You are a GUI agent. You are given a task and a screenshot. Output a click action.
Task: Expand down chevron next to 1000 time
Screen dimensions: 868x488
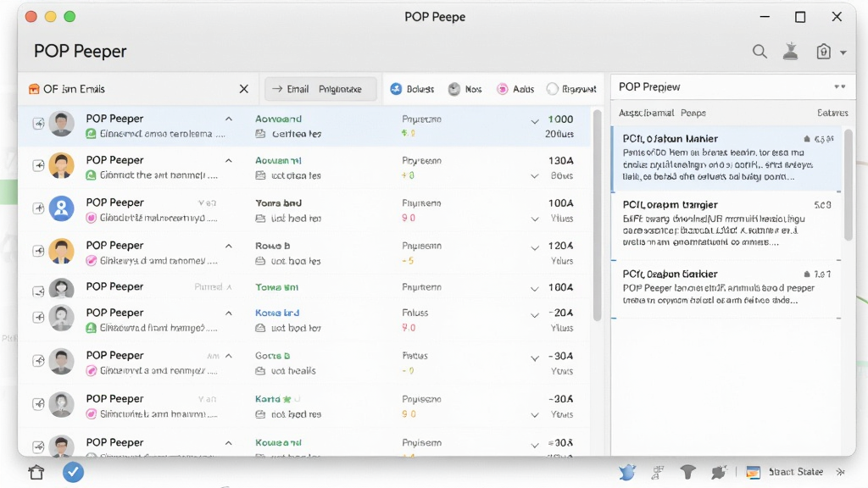pos(535,121)
